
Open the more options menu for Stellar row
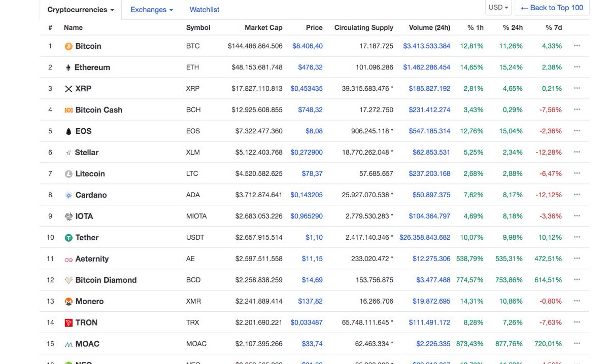coord(577,152)
